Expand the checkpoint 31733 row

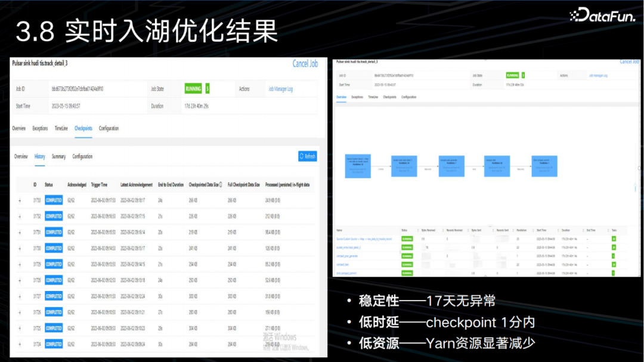click(20, 200)
